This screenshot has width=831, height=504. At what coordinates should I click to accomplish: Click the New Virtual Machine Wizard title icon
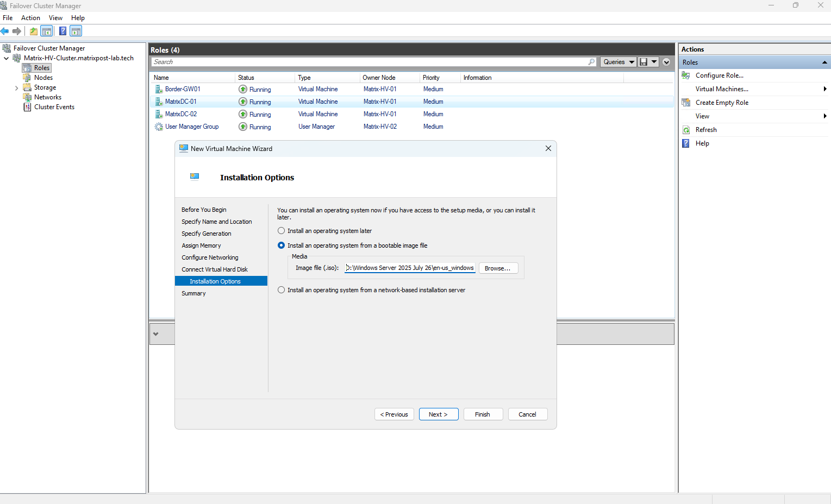pos(184,148)
